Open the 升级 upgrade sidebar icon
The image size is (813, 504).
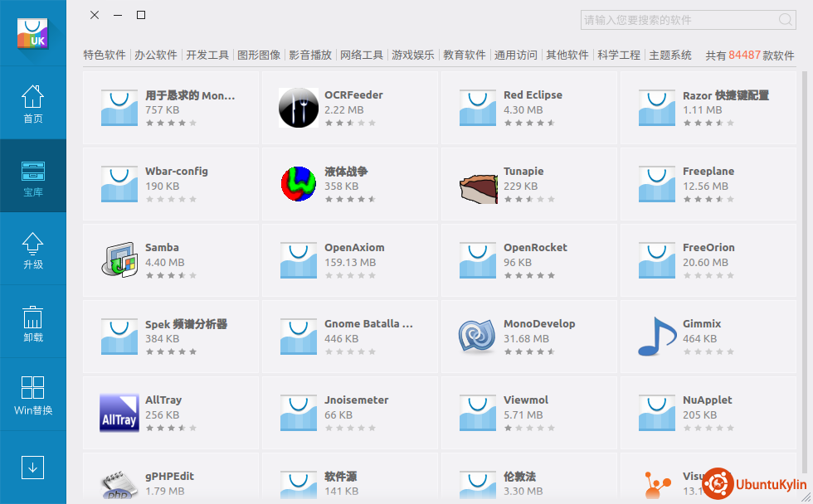pyautogui.click(x=32, y=250)
